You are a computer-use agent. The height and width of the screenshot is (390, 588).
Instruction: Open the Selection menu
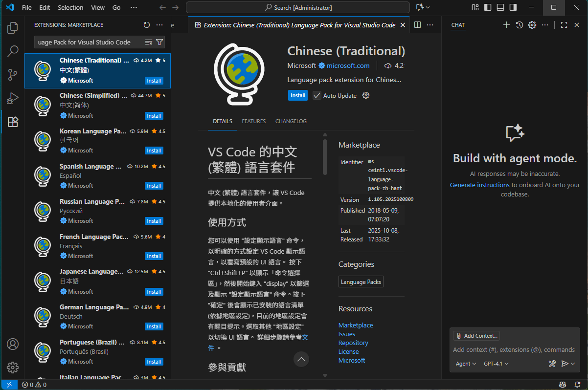click(x=70, y=7)
